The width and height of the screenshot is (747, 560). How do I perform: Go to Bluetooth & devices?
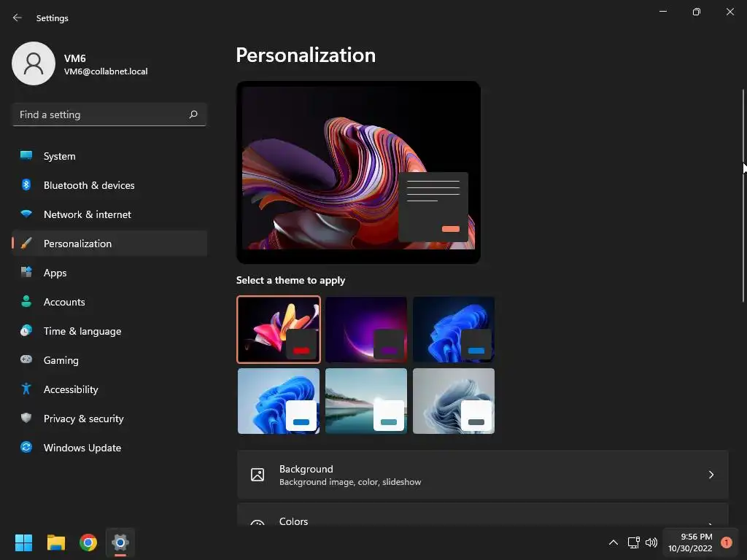pos(109,185)
